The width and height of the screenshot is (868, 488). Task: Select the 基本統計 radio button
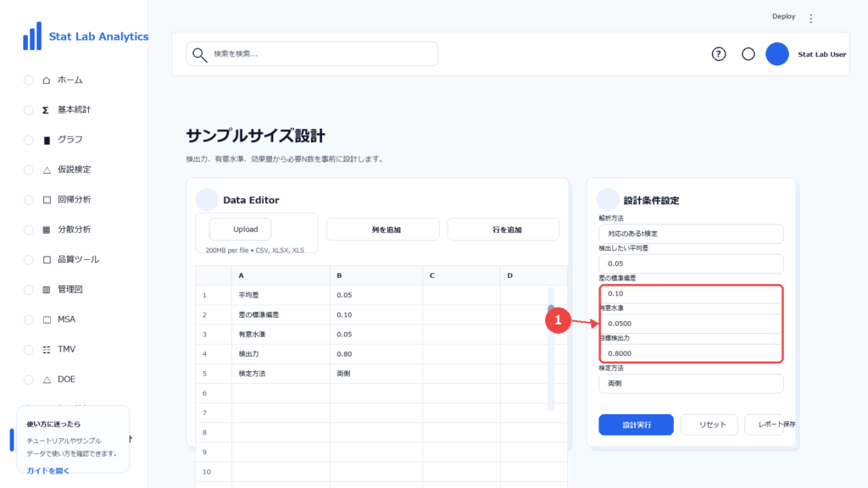28,110
